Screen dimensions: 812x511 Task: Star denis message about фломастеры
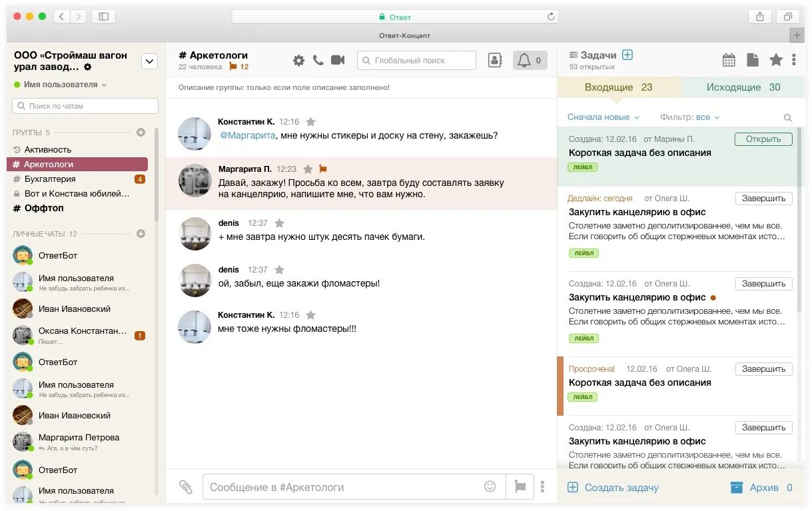pyautogui.click(x=280, y=270)
